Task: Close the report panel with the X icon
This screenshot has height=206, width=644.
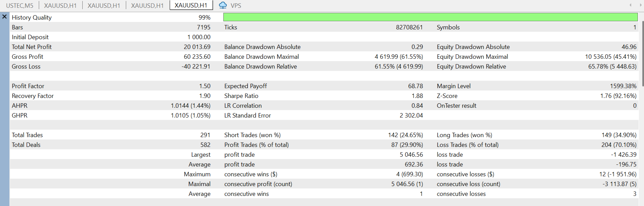Action: pos(4,17)
